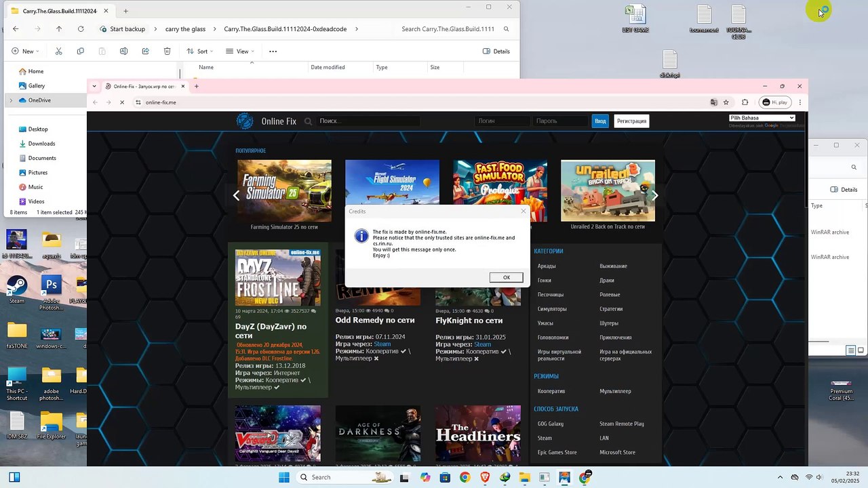Image resolution: width=868 pixels, height=488 pixels.
Task: Click 'carry the glass' breadcrumb in File Explorer
Action: 185,29
